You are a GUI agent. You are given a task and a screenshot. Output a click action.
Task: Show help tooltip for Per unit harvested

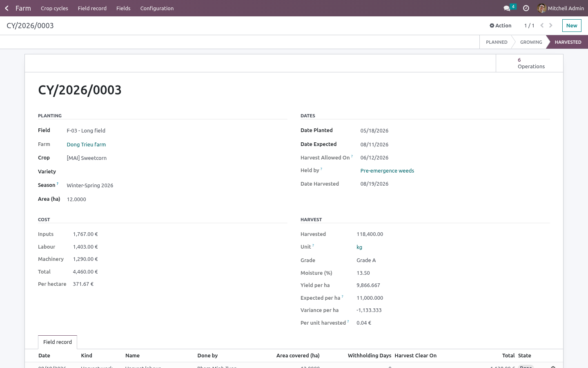(348, 321)
